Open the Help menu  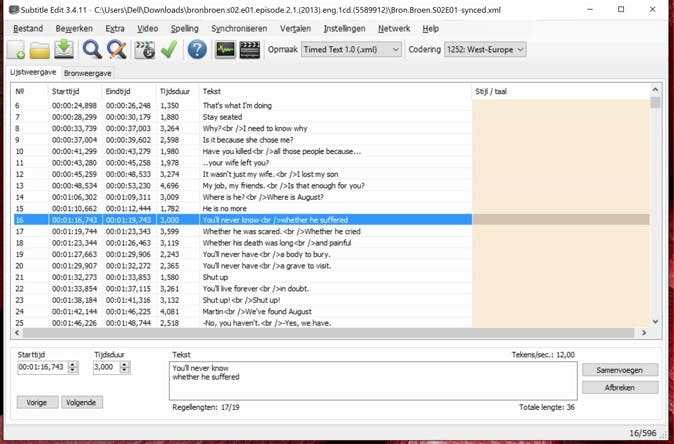430,29
